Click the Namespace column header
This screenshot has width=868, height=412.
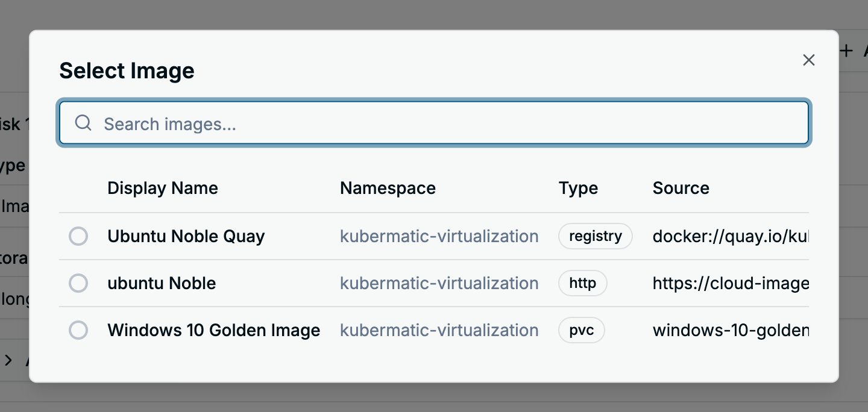point(388,188)
